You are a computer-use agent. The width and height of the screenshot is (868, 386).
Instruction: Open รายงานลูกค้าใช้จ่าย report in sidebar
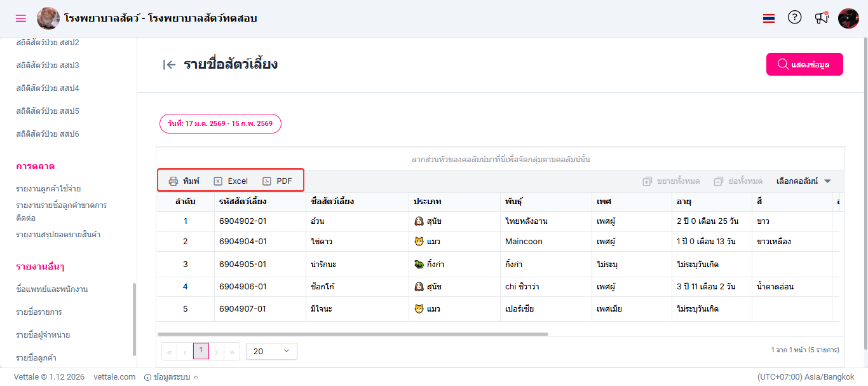pyautogui.click(x=48, y=189)
